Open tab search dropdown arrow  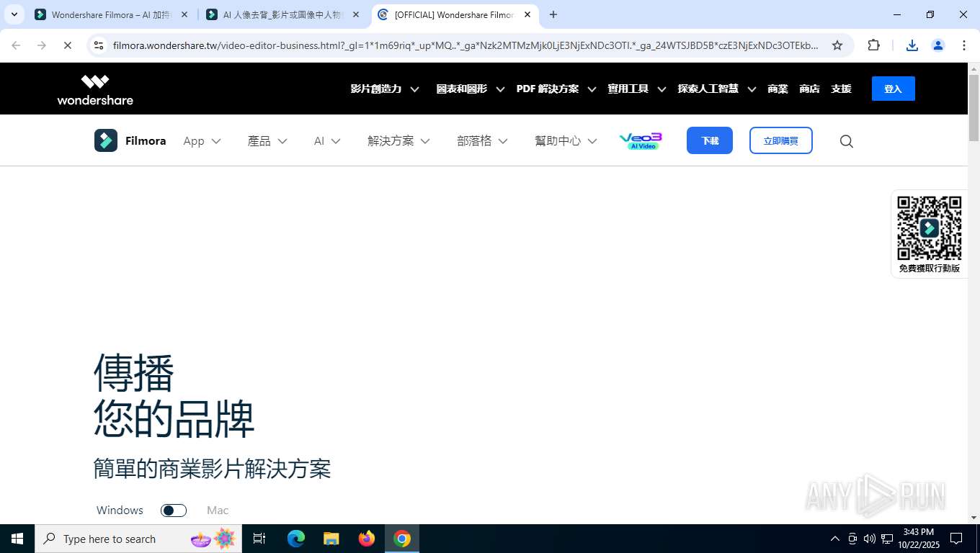(14, 14)
